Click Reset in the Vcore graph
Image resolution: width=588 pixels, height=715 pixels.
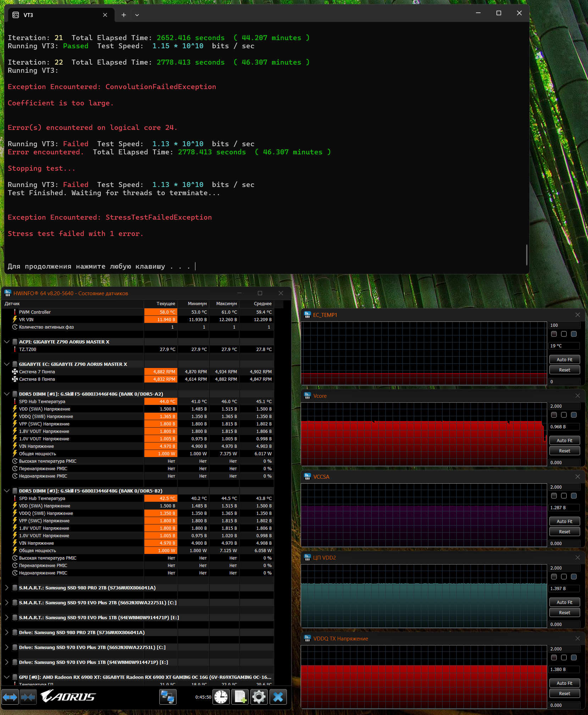coord(565,451)
